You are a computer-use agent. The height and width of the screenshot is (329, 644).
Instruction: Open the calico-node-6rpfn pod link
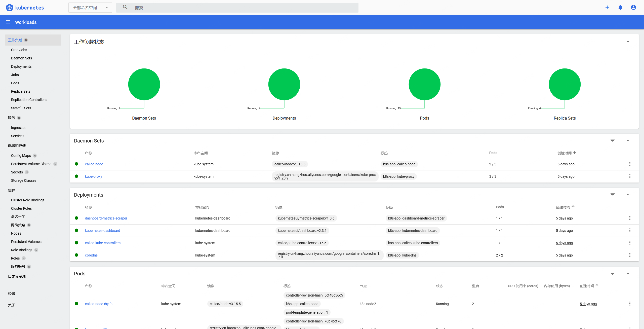coord(99,304)
